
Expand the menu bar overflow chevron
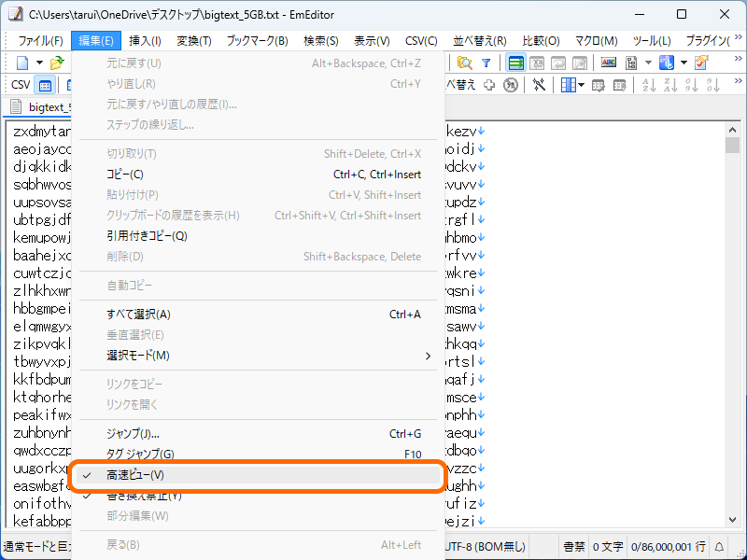pyautogui.click(x=739, y=36)
